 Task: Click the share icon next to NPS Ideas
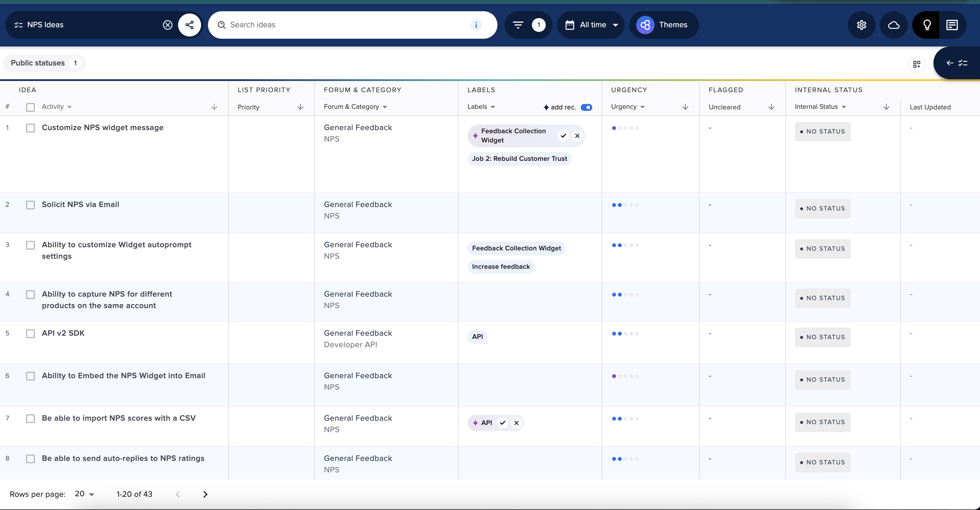coord(190,25)
